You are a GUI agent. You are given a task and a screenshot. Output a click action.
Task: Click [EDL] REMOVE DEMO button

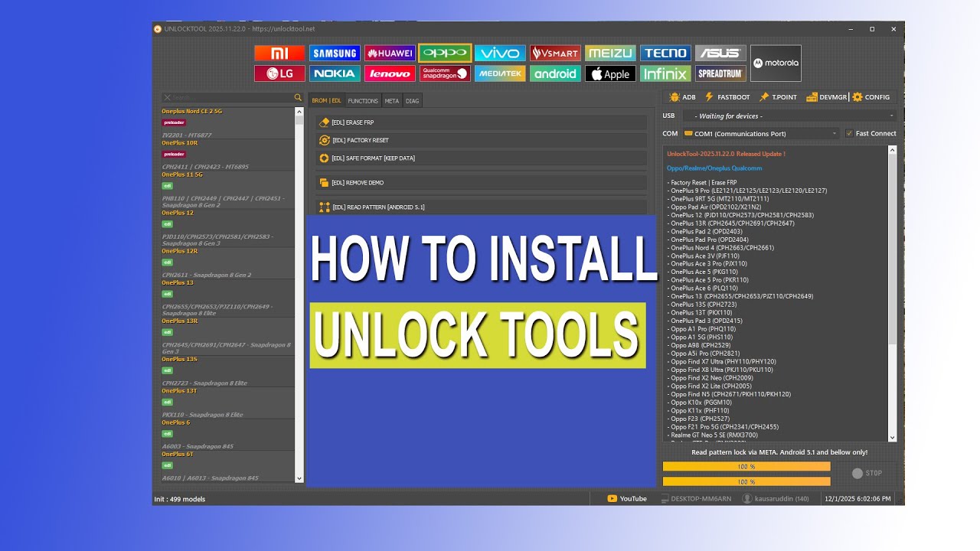[x=482, y=182]
